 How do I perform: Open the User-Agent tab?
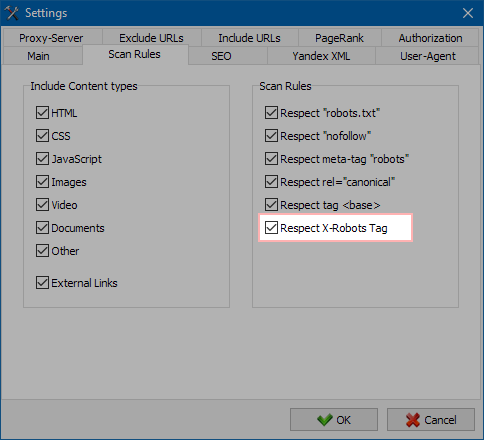[428, 56]
